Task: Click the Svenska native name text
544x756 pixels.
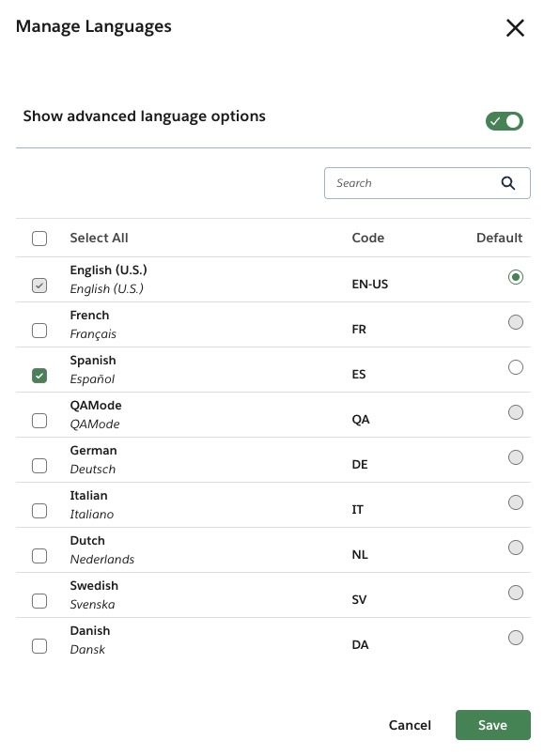Action: point(92,604)
